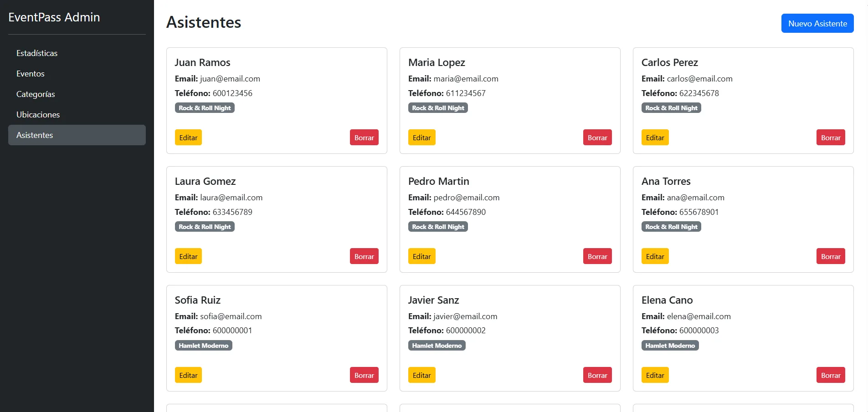Edit the Juan Ramos attendee
This screenshot has width=868, height=412.
tap(188, 137)
